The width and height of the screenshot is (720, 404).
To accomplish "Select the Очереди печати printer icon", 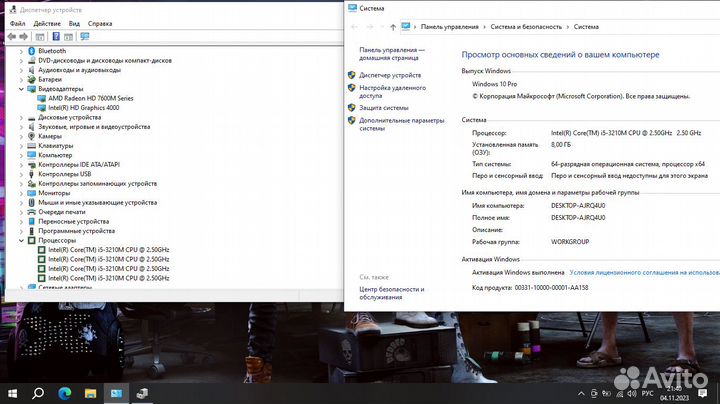I will (31, 212).
